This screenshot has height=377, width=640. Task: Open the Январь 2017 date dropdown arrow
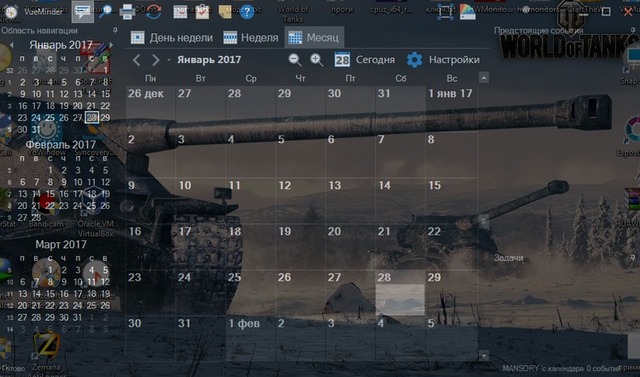click(x=169, y=60)
